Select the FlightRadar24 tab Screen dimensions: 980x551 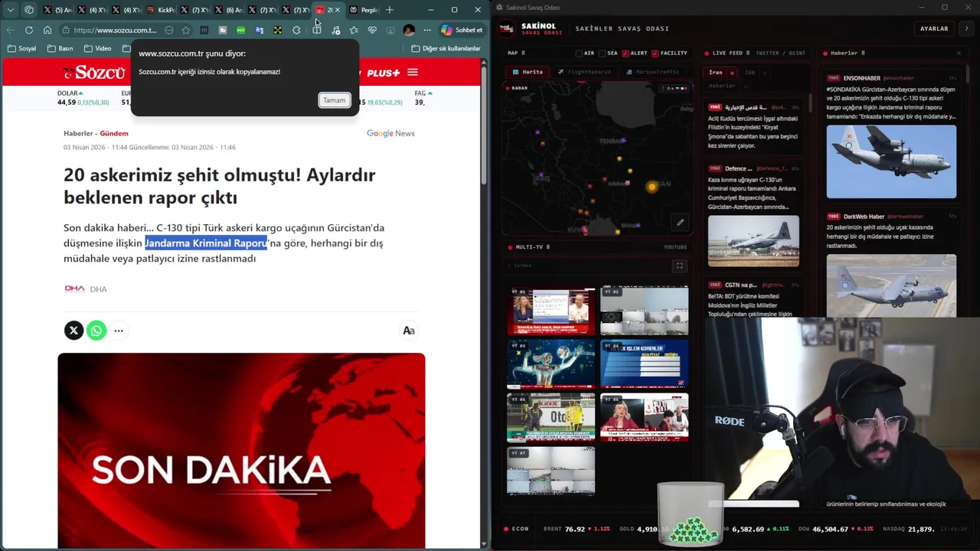coord(585,72)
